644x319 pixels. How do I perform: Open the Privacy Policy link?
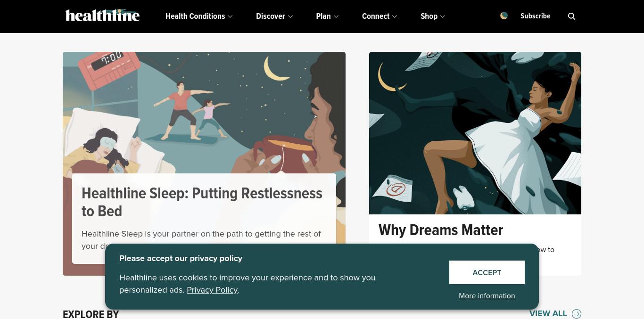point(212,290)
